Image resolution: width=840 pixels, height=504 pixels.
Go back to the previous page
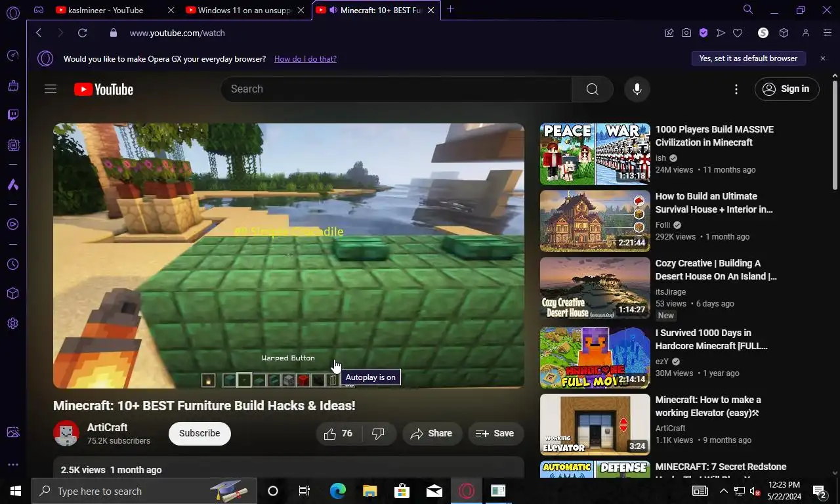tap(39, 33)
